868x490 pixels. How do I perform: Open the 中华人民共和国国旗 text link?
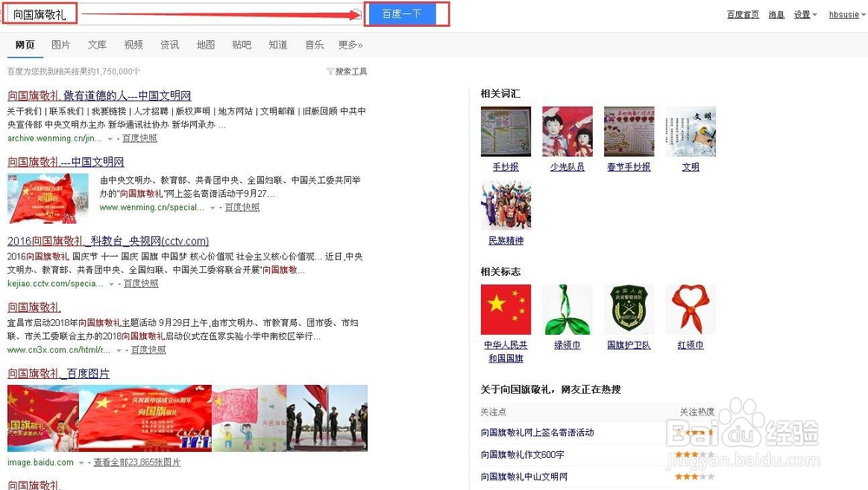point(505,351)
